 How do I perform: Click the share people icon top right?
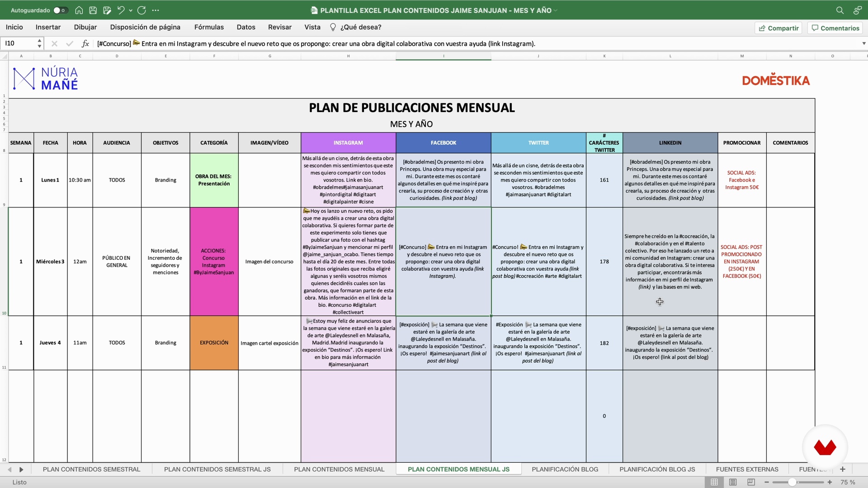click(x=857, y=10)
